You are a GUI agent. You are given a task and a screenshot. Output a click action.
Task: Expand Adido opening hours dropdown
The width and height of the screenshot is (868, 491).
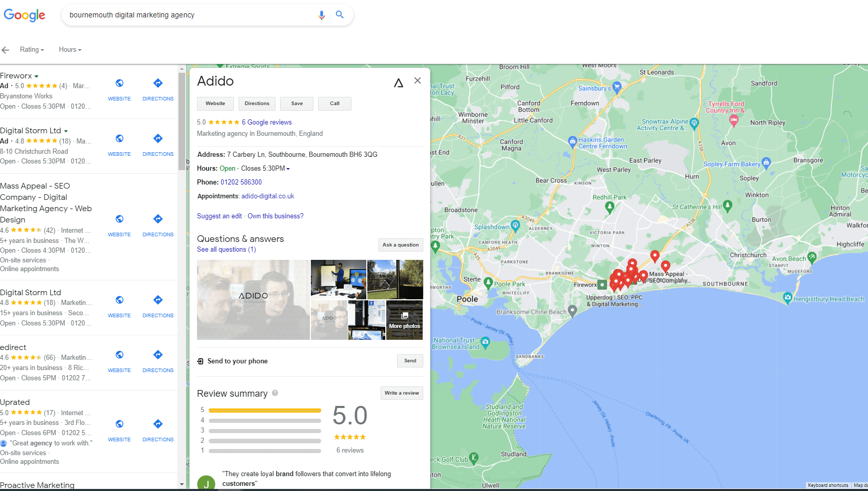tap(288, 169)
